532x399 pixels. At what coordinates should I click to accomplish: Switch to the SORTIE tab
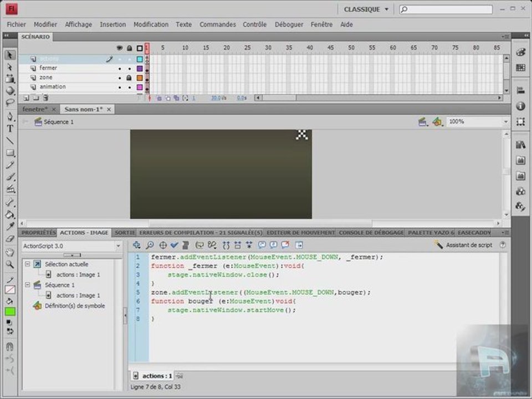[x=125, y=232]
